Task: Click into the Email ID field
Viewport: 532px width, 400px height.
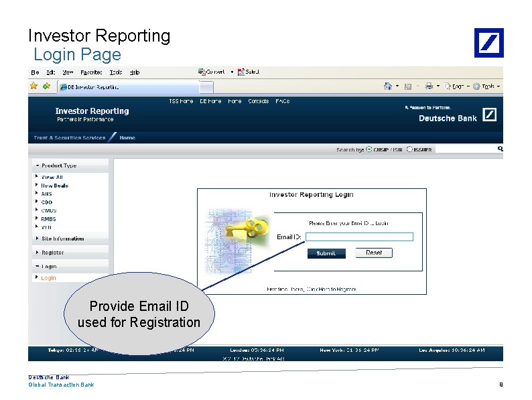Action: pyautogui.click(x=359, y=237)
